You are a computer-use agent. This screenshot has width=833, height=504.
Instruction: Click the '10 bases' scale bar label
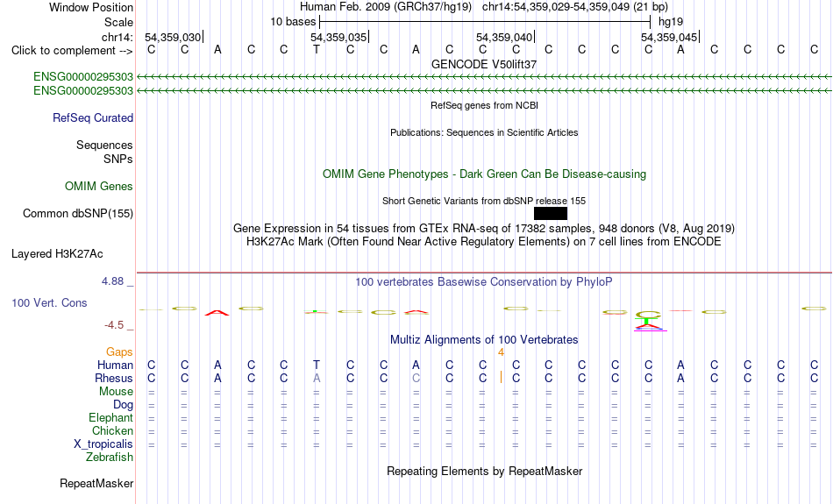pyautogui.click(x=293, y=22)
